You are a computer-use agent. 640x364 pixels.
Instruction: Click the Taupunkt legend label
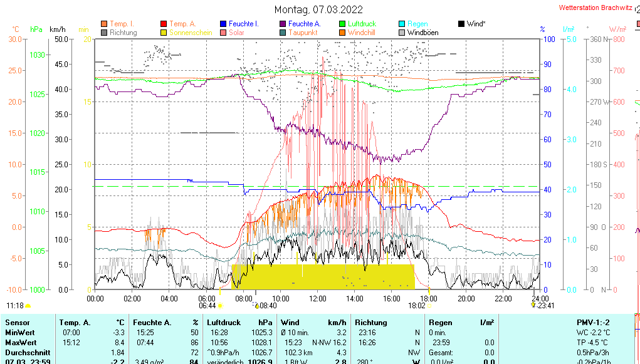pos(305,33)
